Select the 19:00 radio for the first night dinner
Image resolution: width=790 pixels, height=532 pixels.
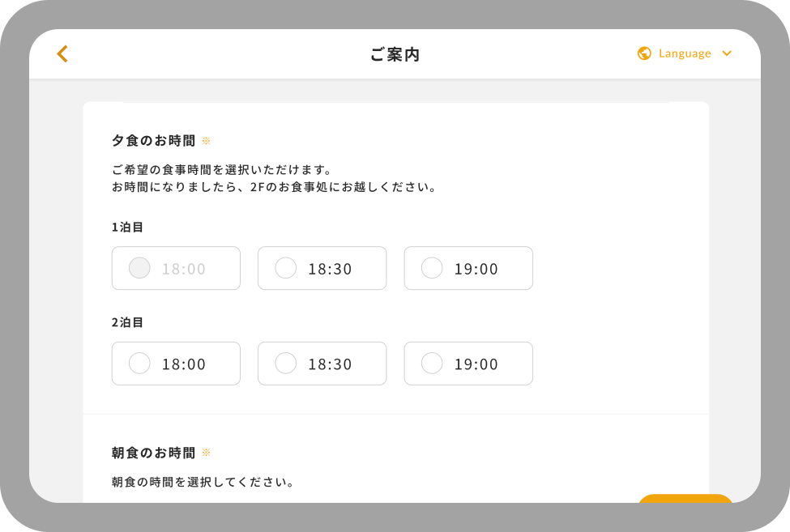431,267
